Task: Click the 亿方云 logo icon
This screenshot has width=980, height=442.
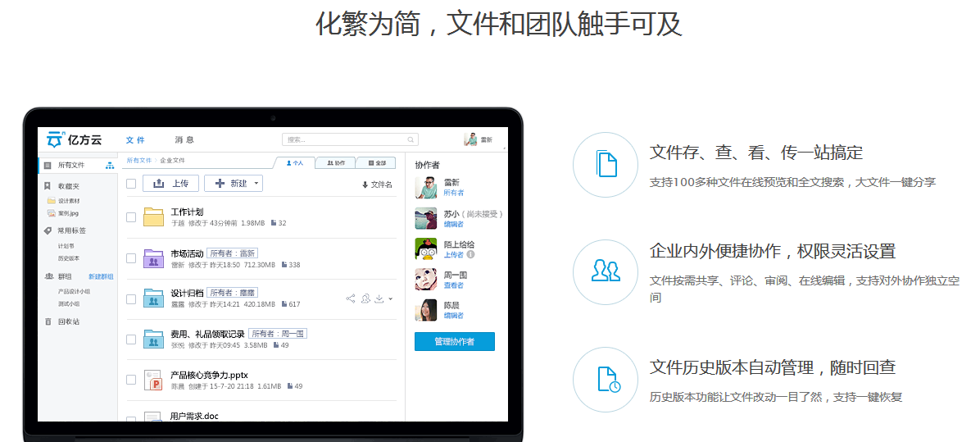Action: pyautogui.click(x=56, y=140)
